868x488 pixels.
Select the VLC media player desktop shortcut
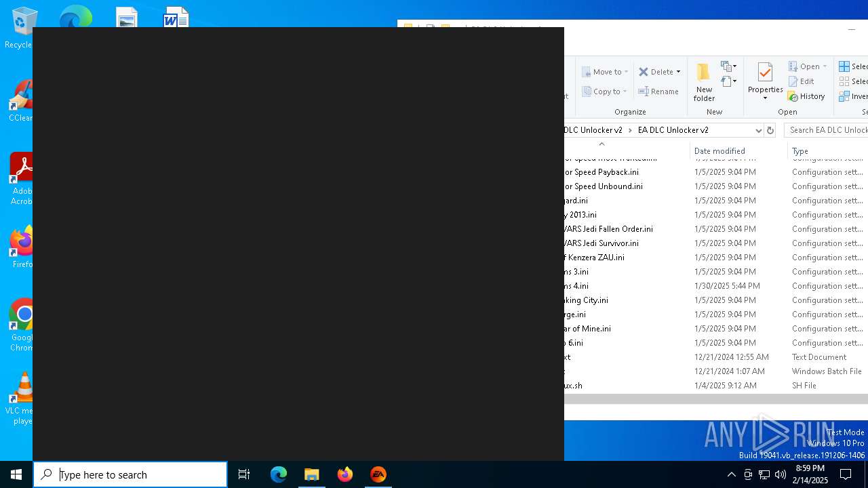click(x=20, y=399)
